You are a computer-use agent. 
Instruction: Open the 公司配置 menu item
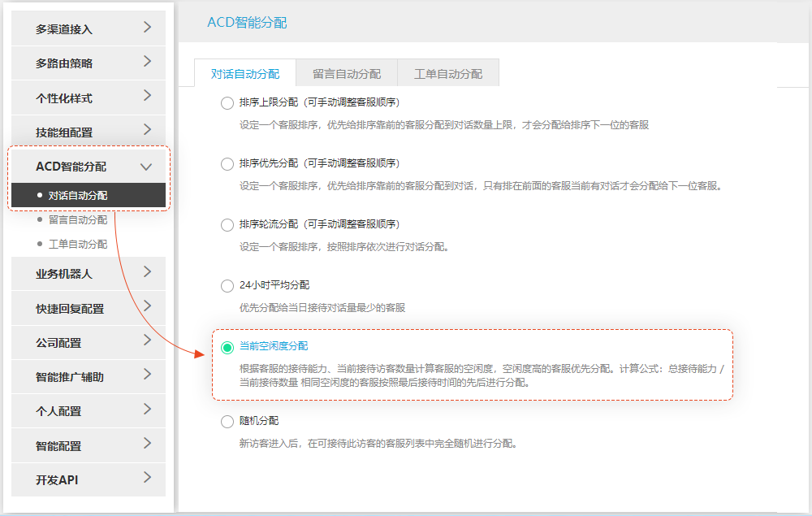pyautogui.click(x=89, y=342)
